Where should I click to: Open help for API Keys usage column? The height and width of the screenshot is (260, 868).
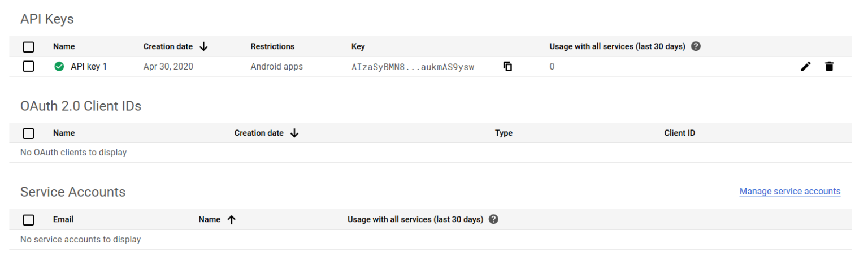696,46
